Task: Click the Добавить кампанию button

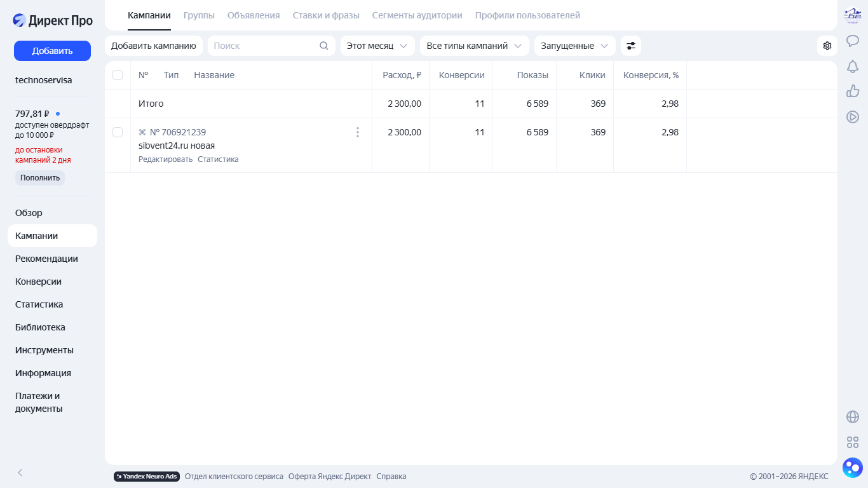Action: 154,46
